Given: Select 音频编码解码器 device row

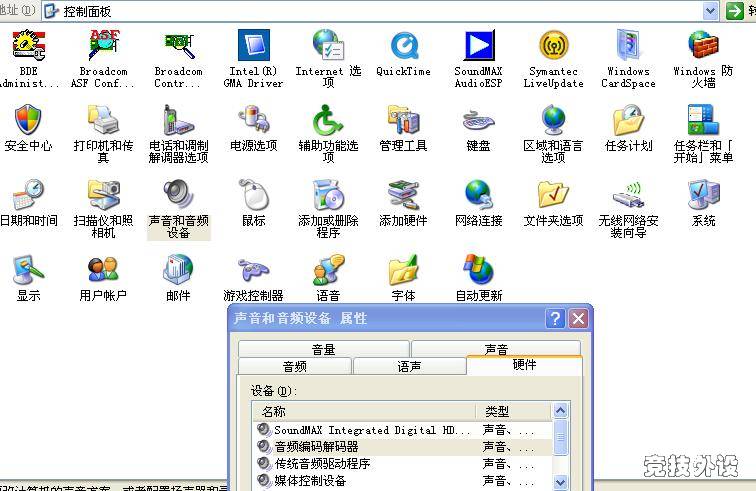Looking at the screenshot, I should tap(403, 447).
